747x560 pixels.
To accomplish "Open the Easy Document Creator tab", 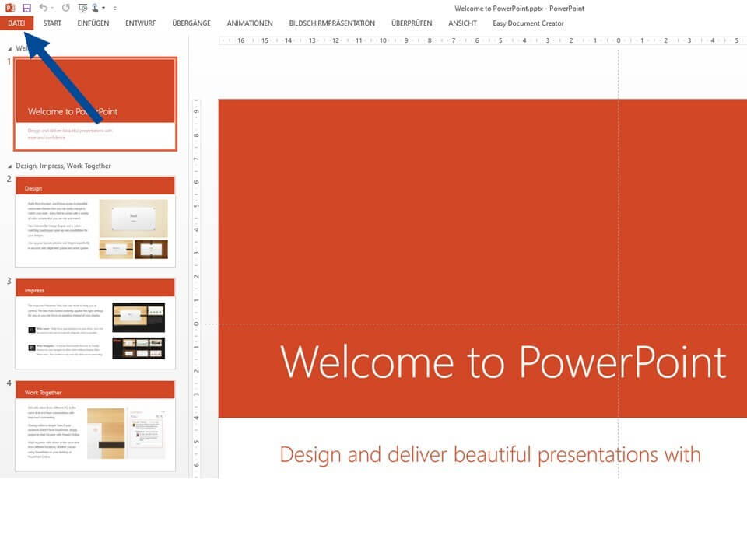I will pyautogui.click(x=528, y=23).
